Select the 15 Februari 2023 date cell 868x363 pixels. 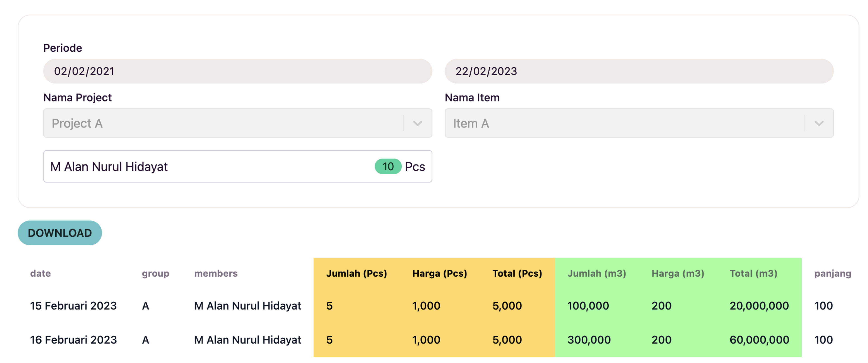73,306
